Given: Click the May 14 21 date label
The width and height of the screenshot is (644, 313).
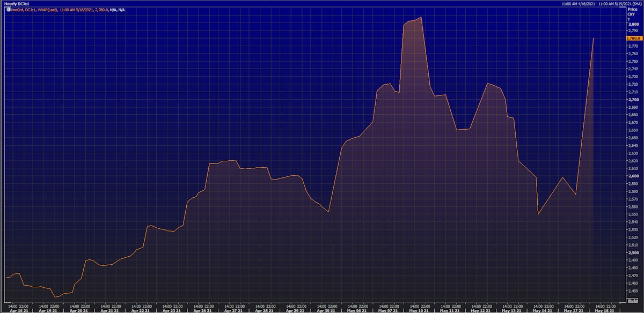Looking at the screenshot, I should [x=542, y=310].
